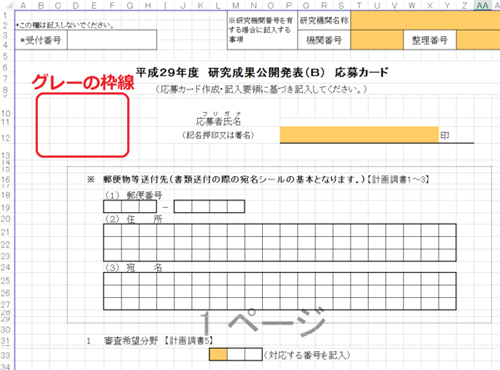The width and height of the screenshot is (500, 370).
Task: Select row header 12
Action: pyautogui.click(x=6, y=138)
